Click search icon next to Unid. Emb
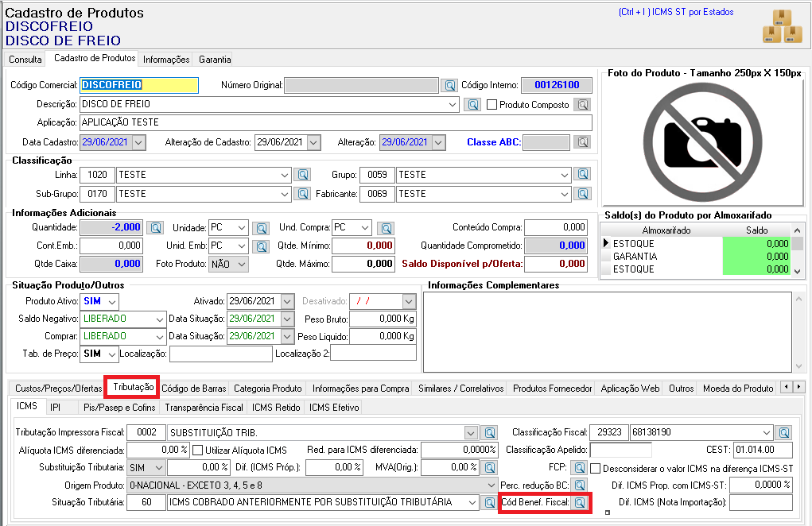812x526 pixels. point(262,246)
